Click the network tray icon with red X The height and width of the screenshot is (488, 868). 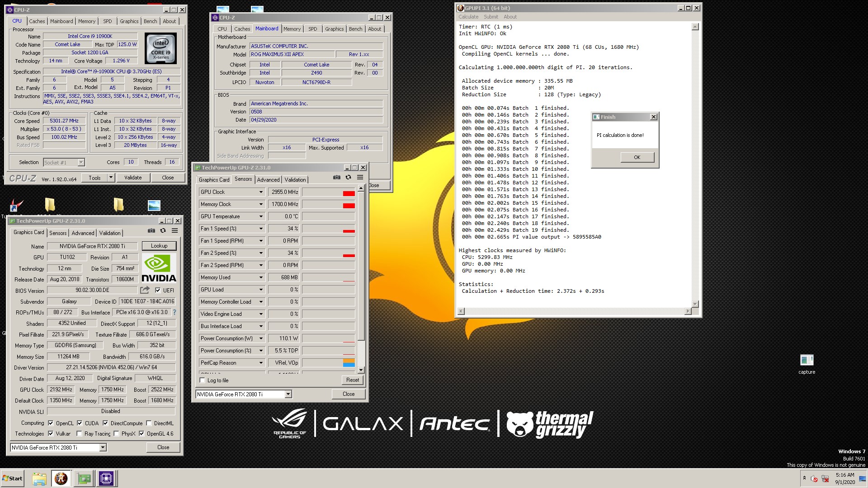click(825, 479)
